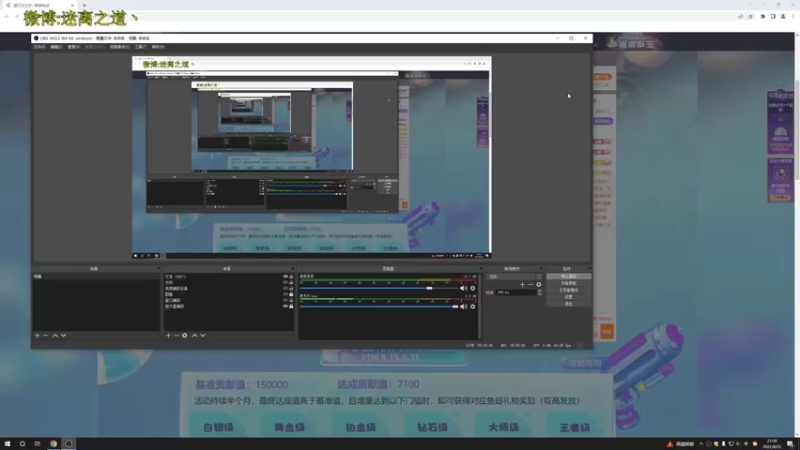Open the 查看(V) View menu in OBS
The image size is (800, 450).
coord(74,46)
